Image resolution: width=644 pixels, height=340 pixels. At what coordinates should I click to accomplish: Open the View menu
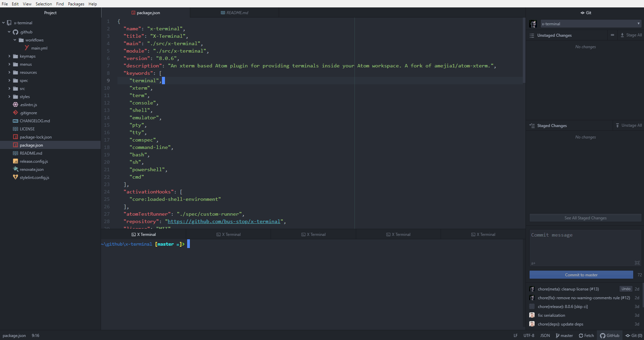point(27,4)
